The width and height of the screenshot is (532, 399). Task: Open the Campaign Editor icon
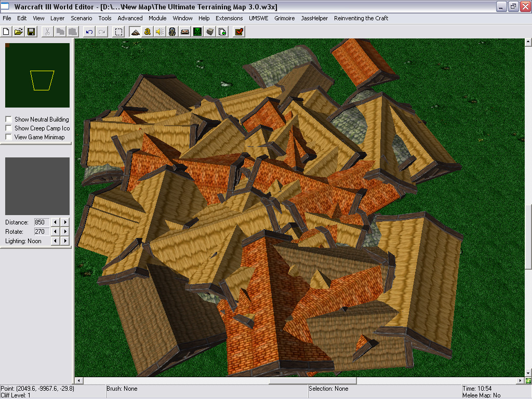pyautogui.click(x=185, y=32)
